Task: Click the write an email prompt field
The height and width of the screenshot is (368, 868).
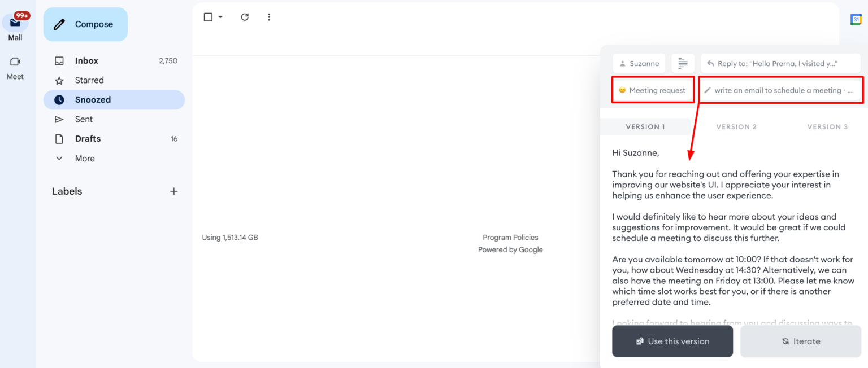Action: [780, 90]
